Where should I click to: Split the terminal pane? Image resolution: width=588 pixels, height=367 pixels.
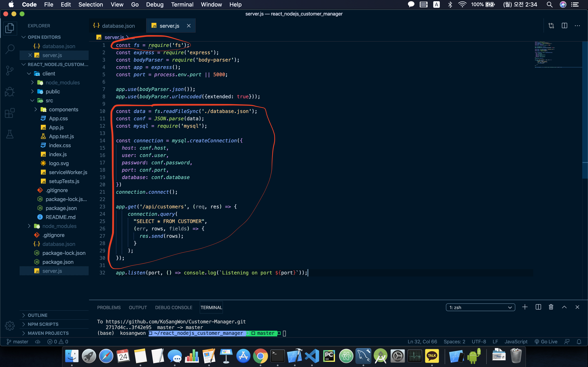point(538,307)
